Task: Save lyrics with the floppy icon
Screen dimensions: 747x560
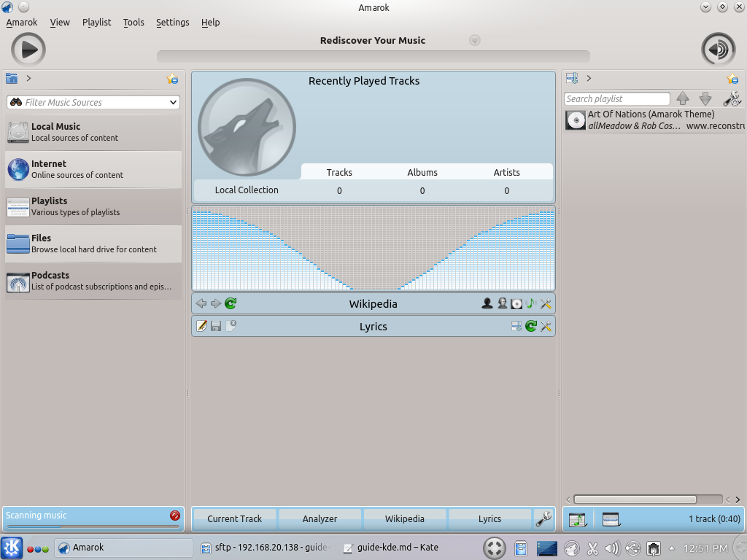Action: 216,326
